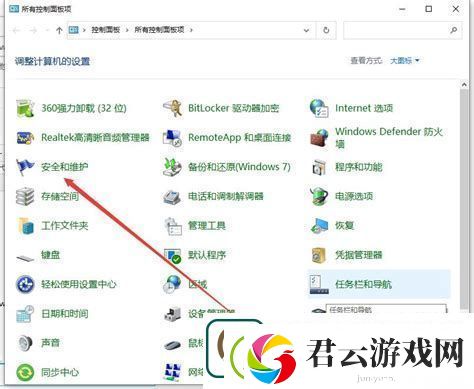
Task: Open the 工作文件夹 icon
Action: tap(26, 226)
